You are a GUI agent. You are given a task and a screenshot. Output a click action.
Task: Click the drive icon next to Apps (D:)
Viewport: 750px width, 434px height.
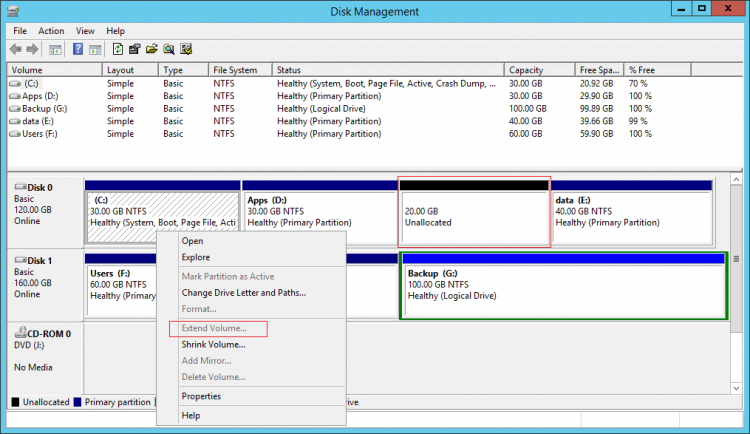point(15,96)
